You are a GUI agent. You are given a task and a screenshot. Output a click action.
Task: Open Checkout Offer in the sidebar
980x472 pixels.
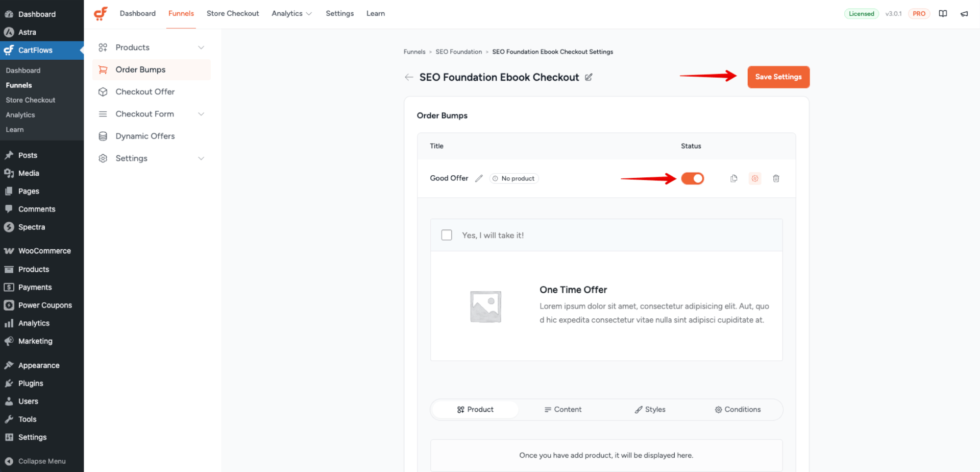[x=152, y=91]
